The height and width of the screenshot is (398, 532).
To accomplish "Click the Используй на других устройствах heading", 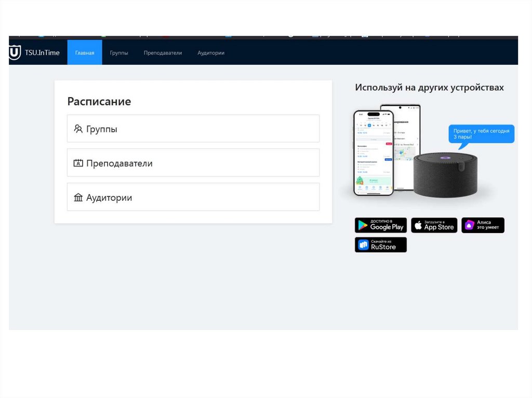I will coord(429,88).
